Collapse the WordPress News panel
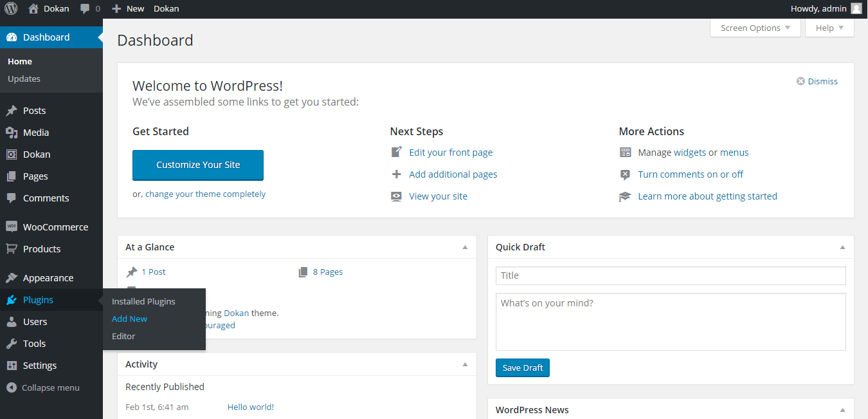The width and height of the screenshot is (868, 419). [842, 410]
